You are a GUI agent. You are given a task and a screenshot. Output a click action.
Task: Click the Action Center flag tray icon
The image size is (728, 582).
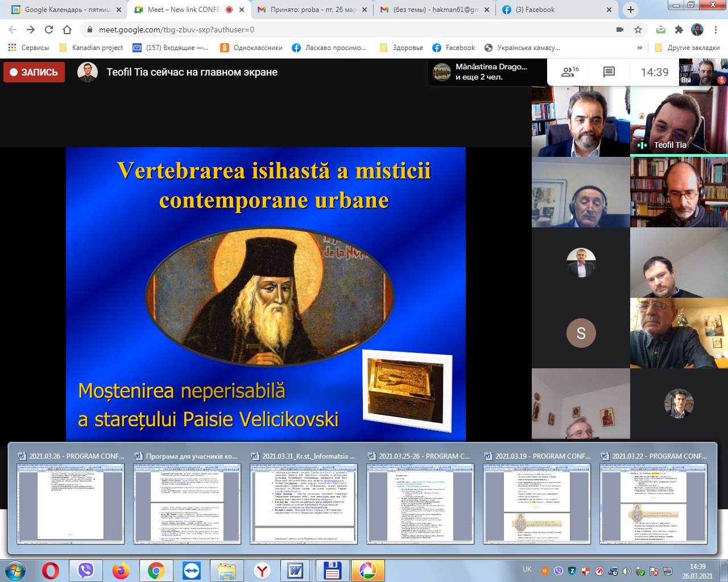(654, 571)
